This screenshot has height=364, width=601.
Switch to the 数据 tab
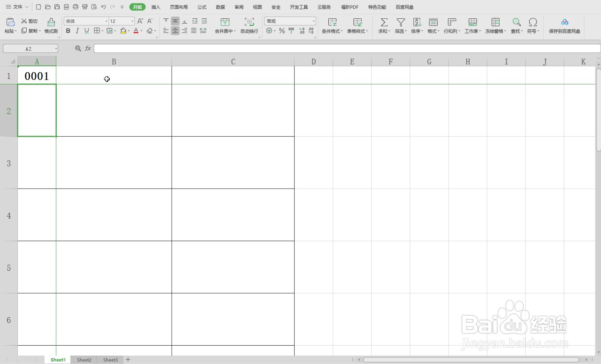coord(220,7)
